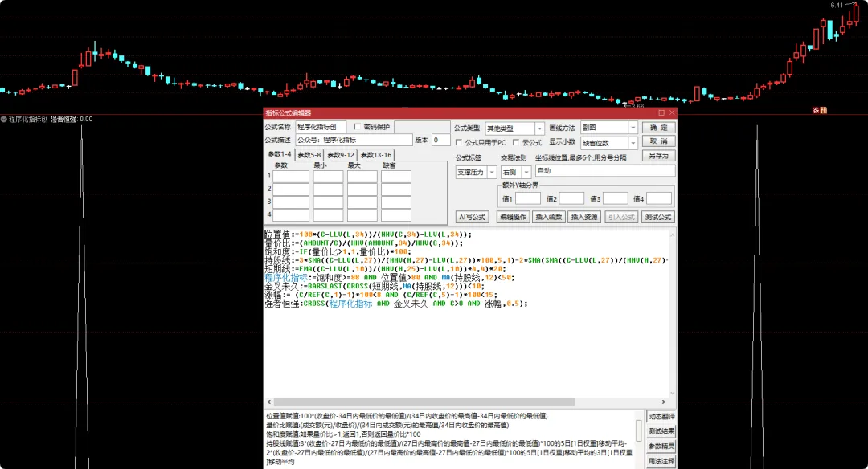Viewport: 868px width, 469px height.
Task: Select the 动态翻译 side button
Action: [x=661, y=417]
